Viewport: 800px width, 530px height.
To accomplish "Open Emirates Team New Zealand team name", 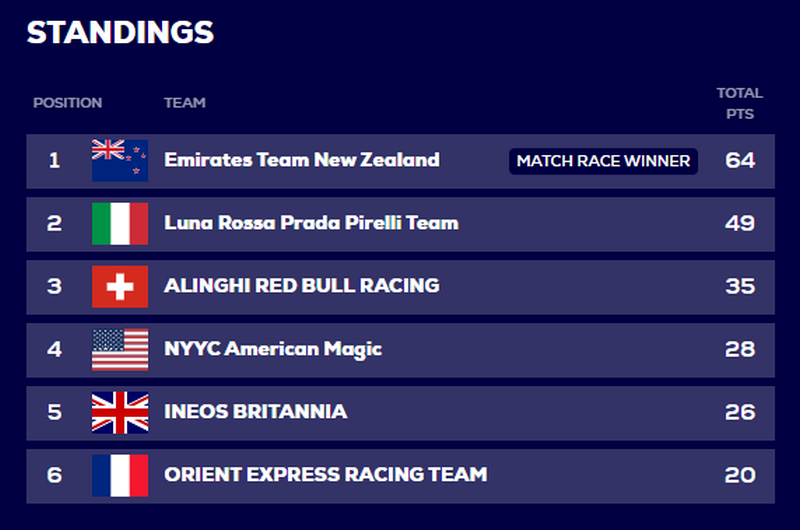I will point(302,160).
